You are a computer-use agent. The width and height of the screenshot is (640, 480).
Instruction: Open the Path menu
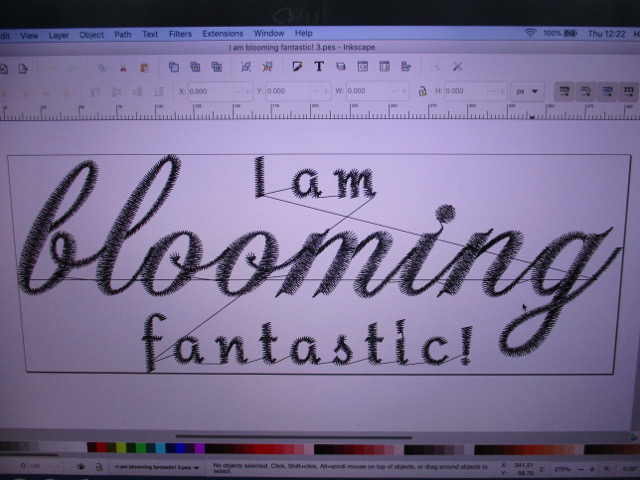point(122,35)
